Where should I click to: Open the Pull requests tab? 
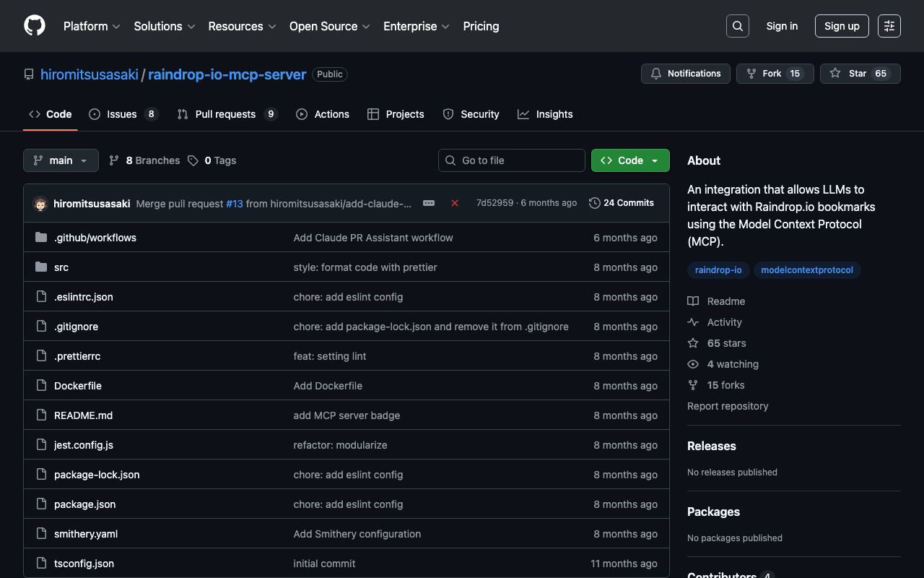tap(226, 114)
